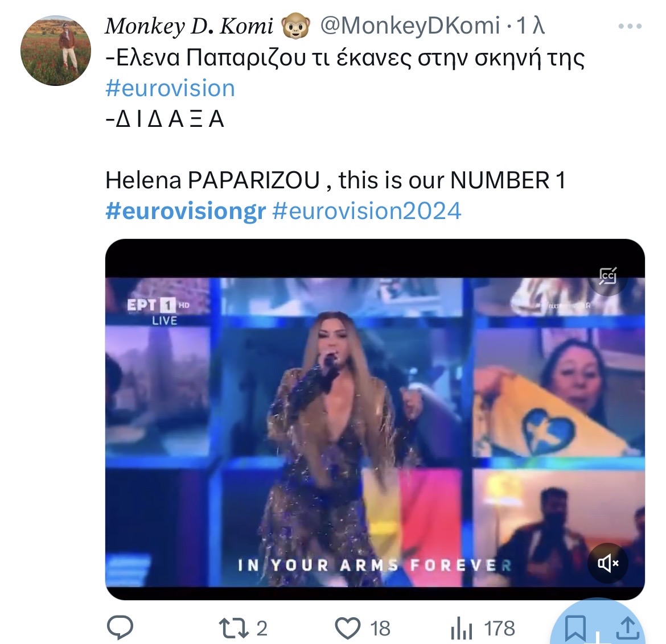
Task: Like the tweet with the heart icon
Action: coord(347,628)
